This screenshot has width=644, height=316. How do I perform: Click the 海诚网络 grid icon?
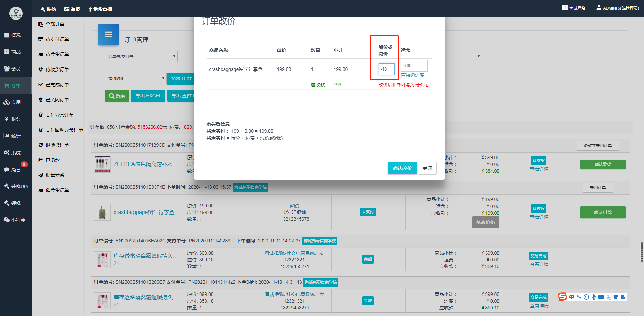(x=565, y=8)
